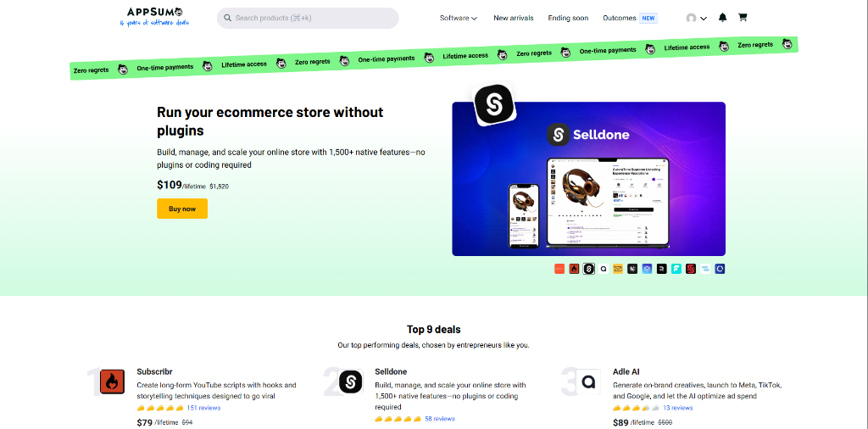The height and width of the screenshot is (429, 868).
Task: Open the Selldone deal title in Top 9
Action: 391,371
